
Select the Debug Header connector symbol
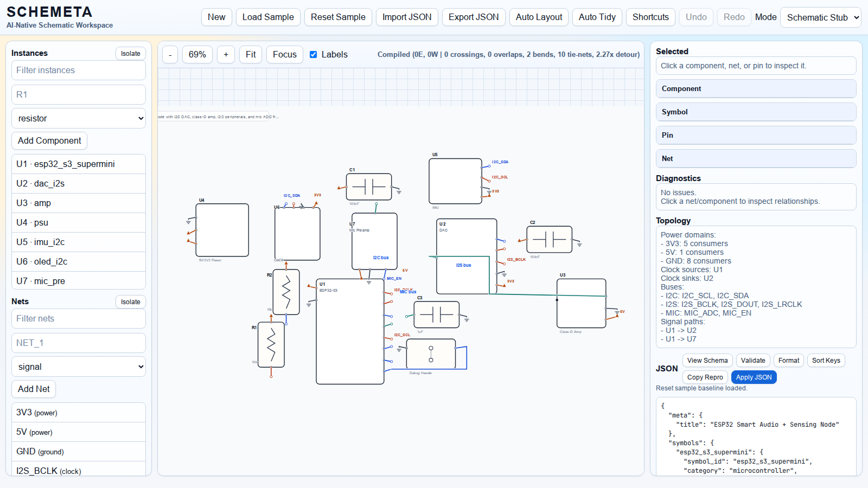[x=431, y=354]
